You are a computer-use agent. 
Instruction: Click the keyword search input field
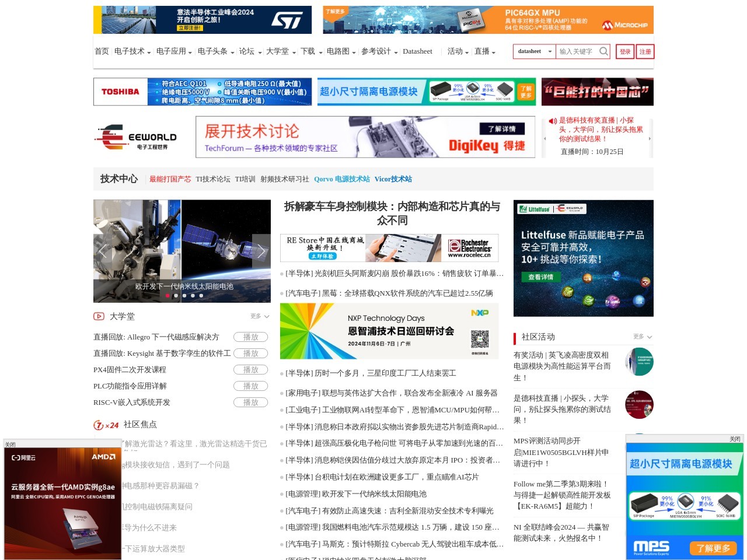point(577,51)
